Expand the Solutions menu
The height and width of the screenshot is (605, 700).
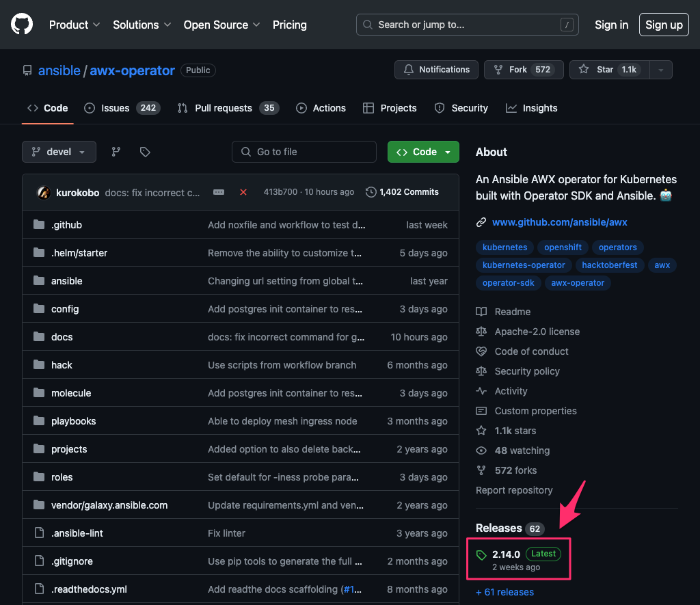coord(142,25)
